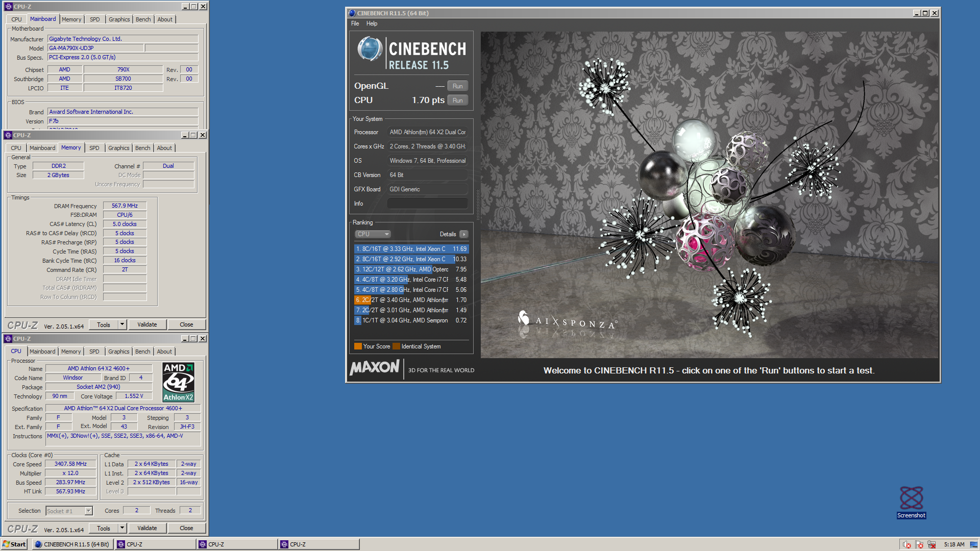The height and width of the screenshot is (551, 980).
Task: Click Tools button in CPU-Z processor window
Action: [104, 528]
